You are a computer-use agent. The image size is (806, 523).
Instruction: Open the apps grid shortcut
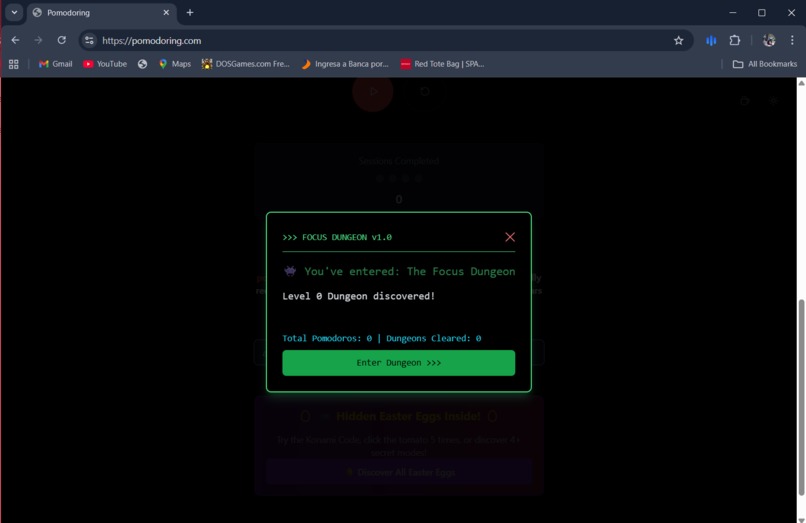coord(14,64)
